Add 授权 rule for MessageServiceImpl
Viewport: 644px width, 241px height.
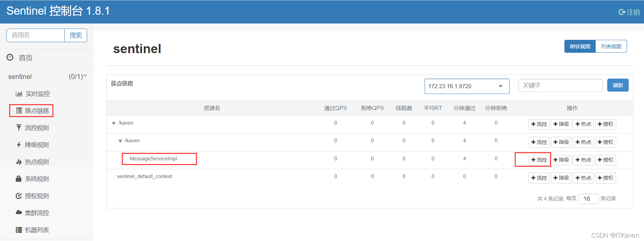606,160
